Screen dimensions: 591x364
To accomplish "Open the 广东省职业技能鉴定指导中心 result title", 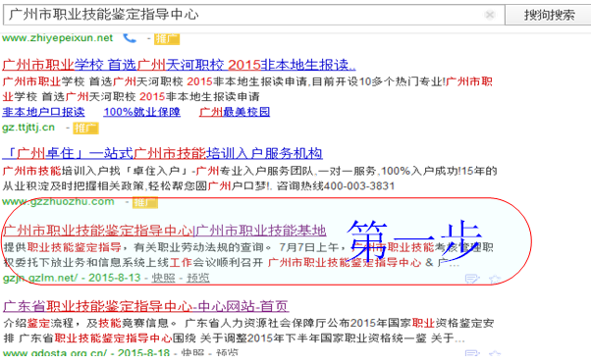I will [146, 306].
